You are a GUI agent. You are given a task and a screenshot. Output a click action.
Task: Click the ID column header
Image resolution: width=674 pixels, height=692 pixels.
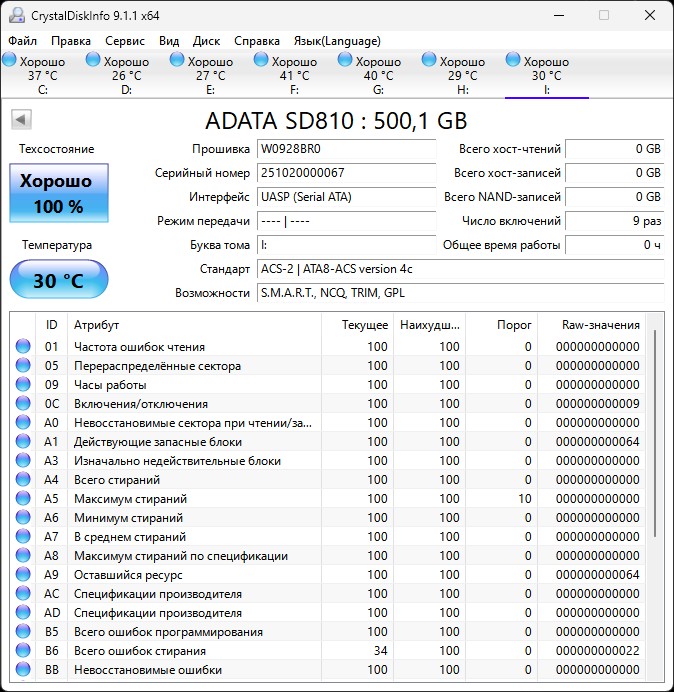coord(52,325)
